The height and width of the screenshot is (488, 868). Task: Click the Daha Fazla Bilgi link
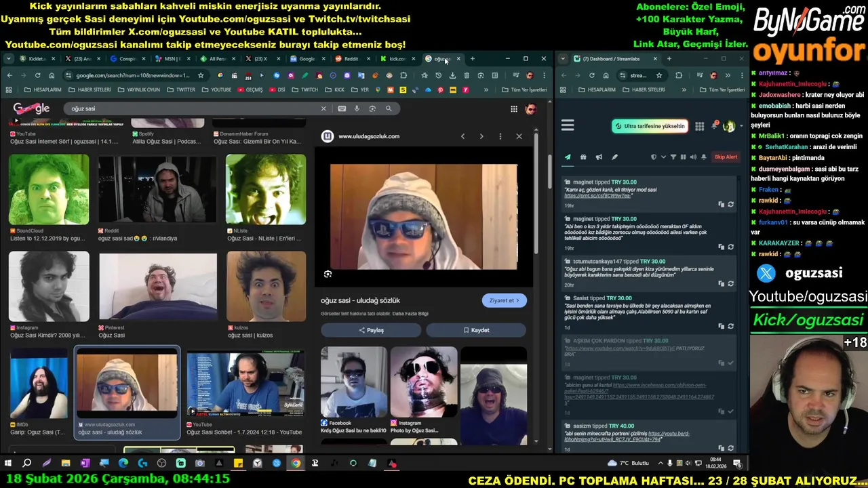click(x=410, y=314)
